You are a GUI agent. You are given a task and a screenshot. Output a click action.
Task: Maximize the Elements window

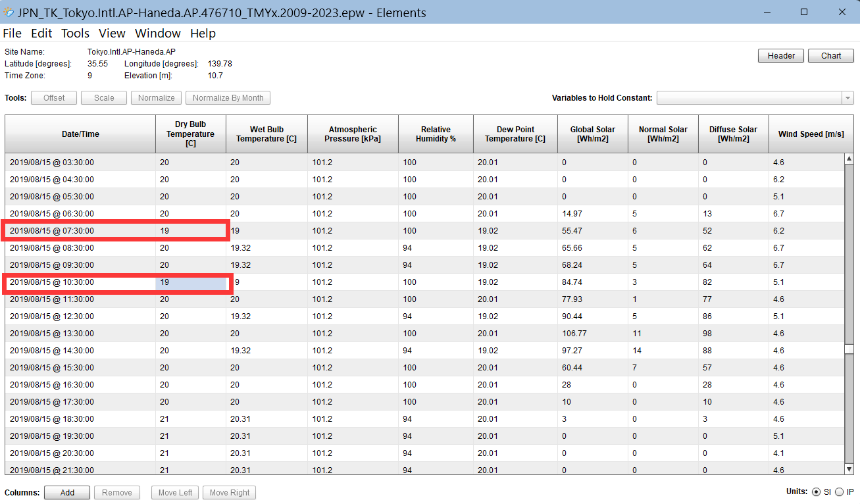tap(804, 13)
